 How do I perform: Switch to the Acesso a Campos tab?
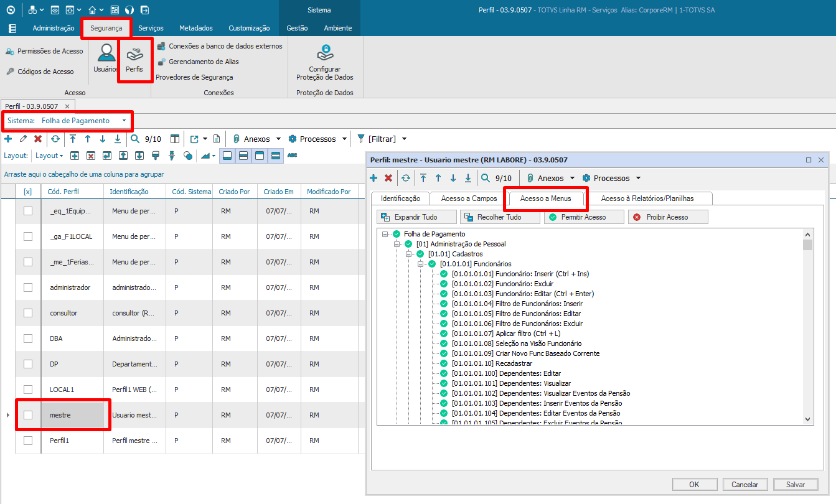click(469, 198)
